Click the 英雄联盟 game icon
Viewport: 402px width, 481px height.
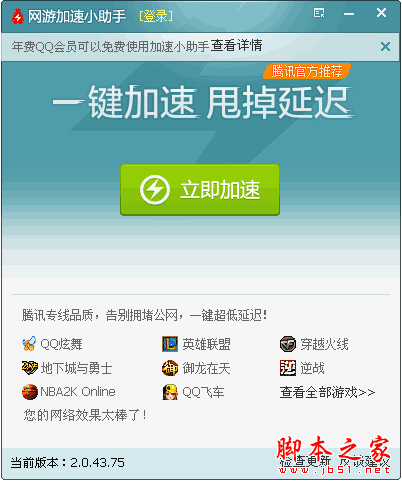click(x=170, y=344)
